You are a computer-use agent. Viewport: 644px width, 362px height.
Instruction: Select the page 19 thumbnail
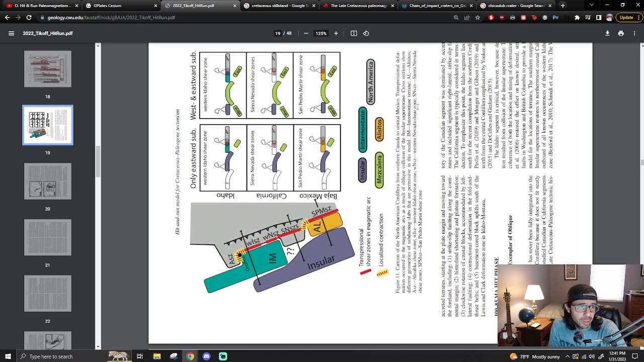click(x=48, y=125)
